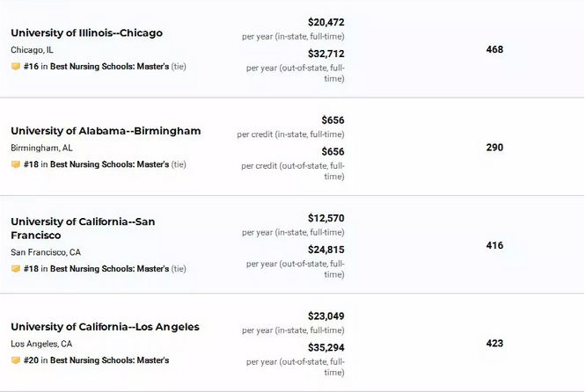Click enrollment number 423
Screen dimensions: 586x392
[494, 344]
